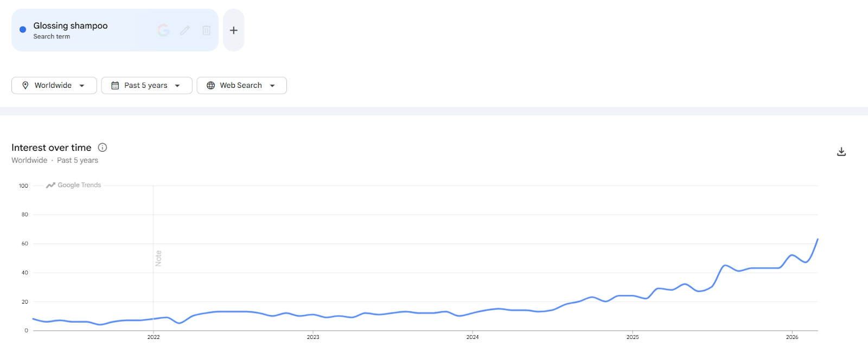Expand the Worldwide region dropdown

click(82, 86)
